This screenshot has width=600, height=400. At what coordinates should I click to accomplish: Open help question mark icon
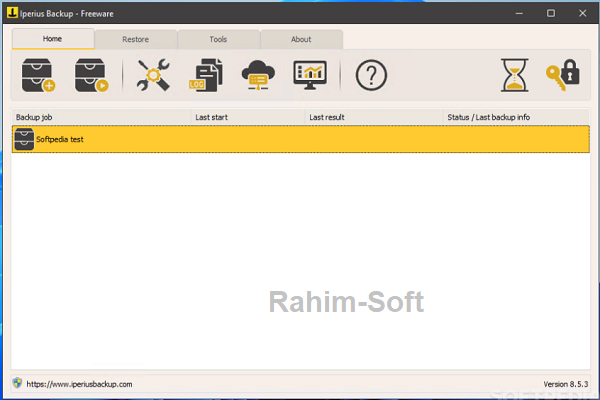(371, 75)
